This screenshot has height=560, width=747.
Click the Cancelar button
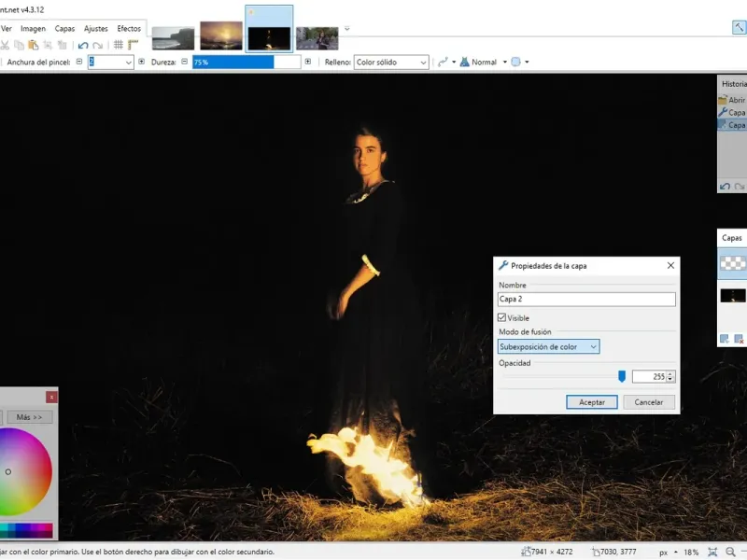(x=649, y=402)
